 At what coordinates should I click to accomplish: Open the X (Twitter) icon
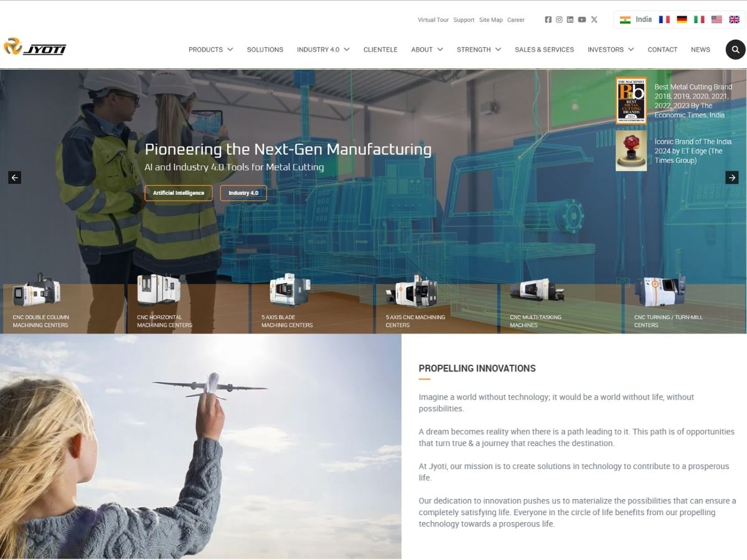point(594,20)
